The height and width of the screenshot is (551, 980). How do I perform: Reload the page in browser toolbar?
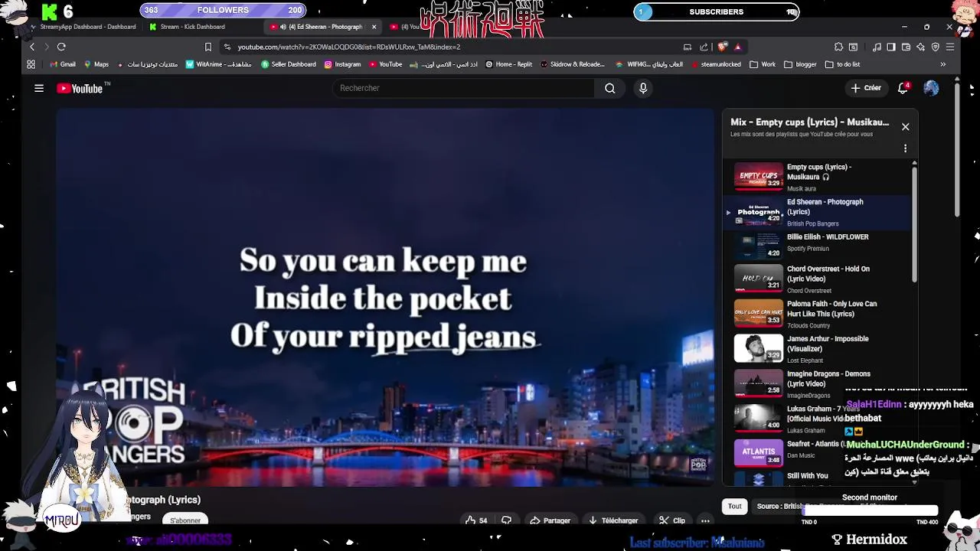(x=61, y=47)
